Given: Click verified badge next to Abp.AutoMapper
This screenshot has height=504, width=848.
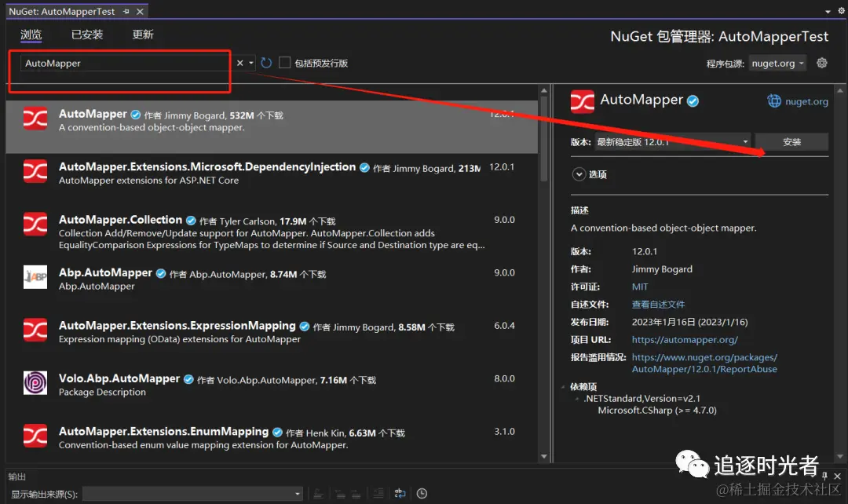Looking at the screenshot, I should [x=161, y=274].
